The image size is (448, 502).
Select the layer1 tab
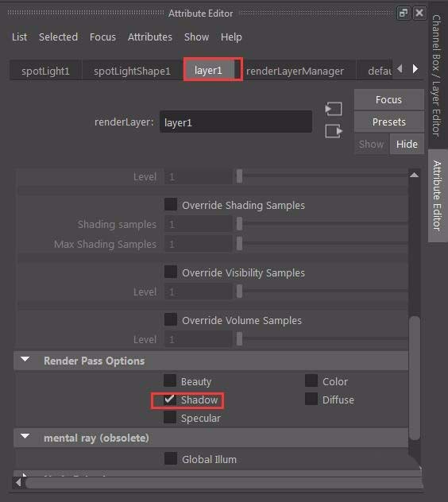(208, 70)
